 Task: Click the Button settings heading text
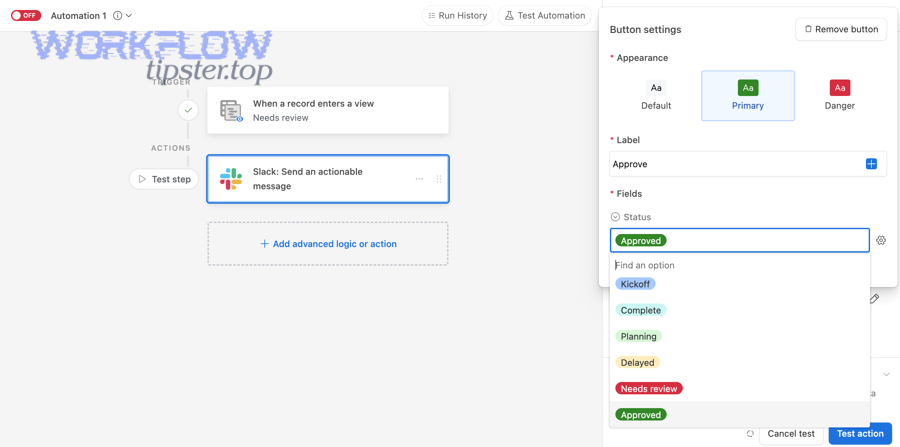pos(645,29)
